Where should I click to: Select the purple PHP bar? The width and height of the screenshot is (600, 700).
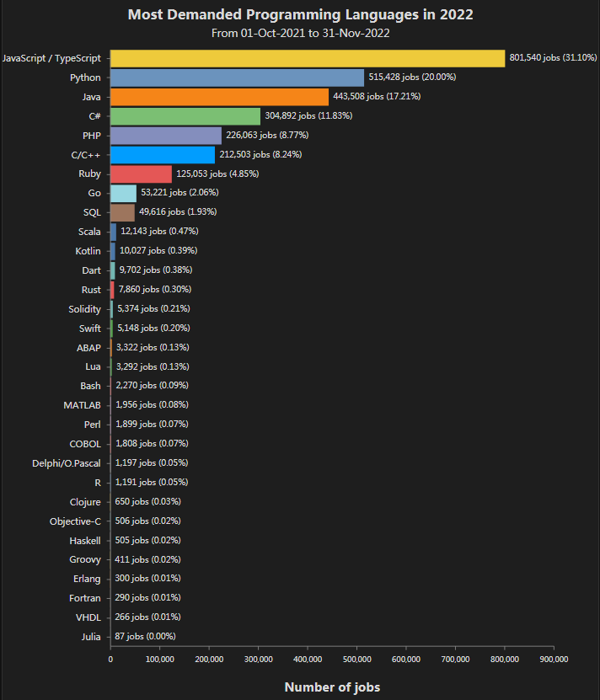pos(166,135)
